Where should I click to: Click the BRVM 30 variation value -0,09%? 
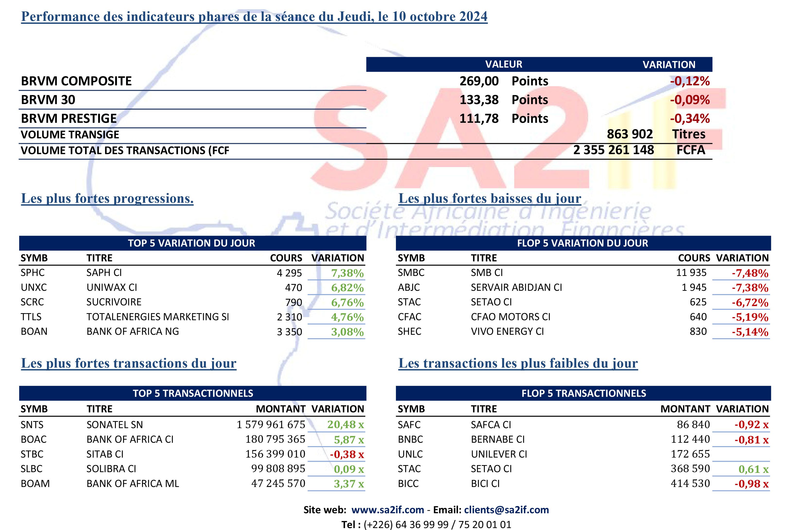pos(690,100)
